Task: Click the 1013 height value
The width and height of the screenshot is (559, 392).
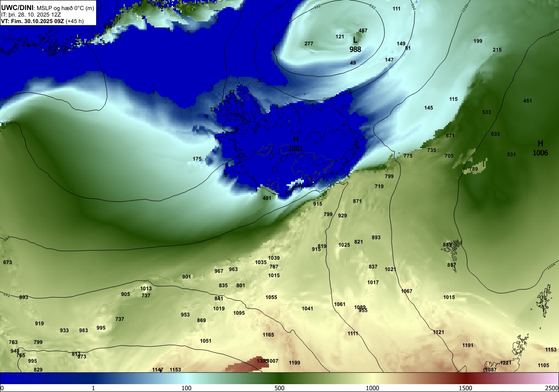Action: point(146,289)
